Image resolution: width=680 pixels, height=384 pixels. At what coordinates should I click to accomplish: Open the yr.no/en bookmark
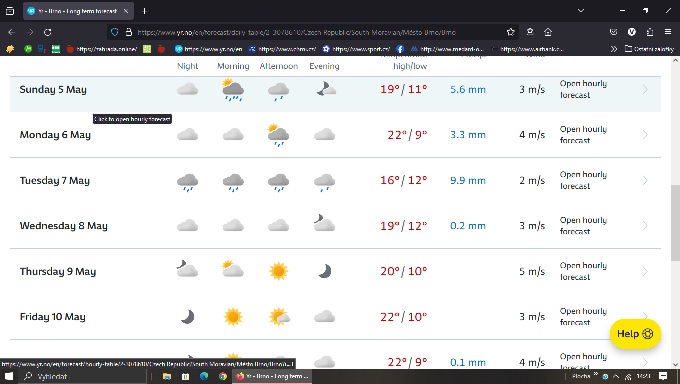209,49
